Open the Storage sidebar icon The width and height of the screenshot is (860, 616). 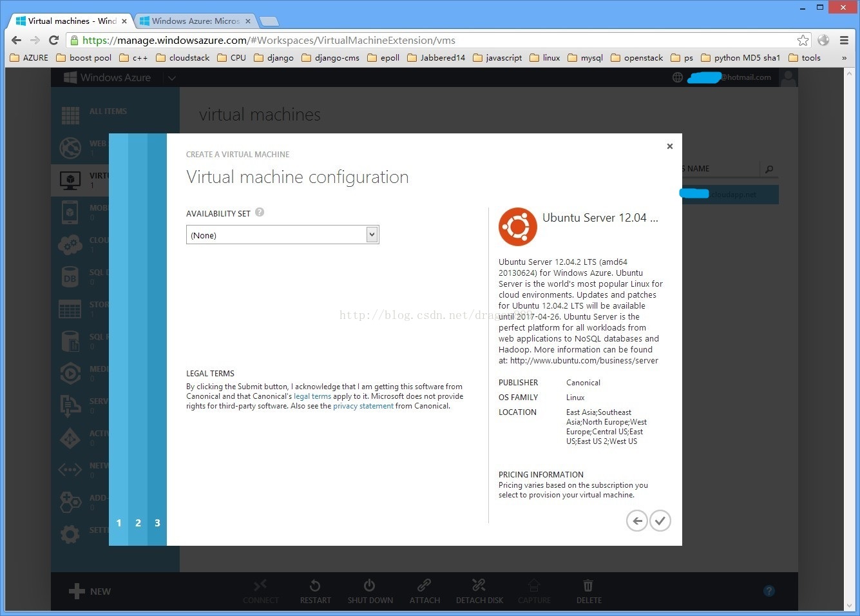(x=70, y=309)
